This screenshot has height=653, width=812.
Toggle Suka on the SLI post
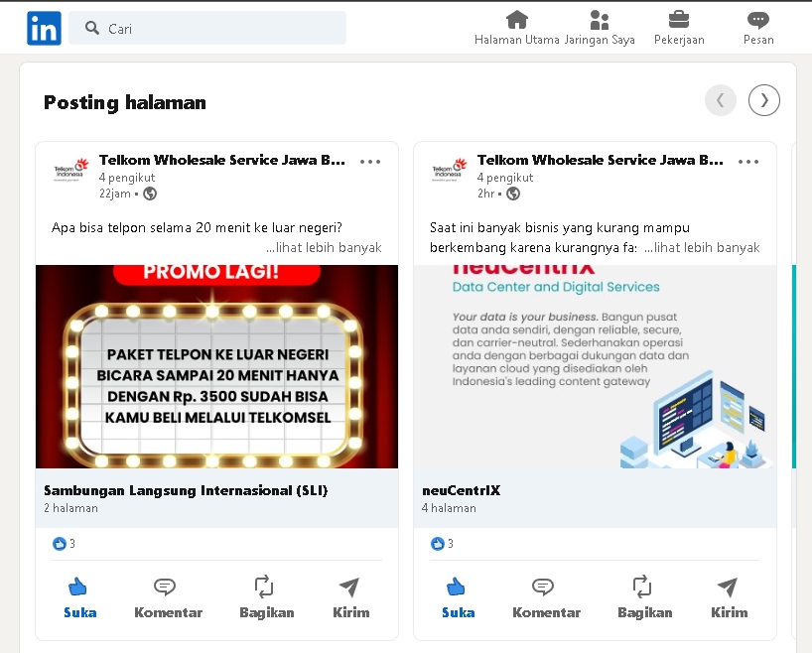pyautogui.click(x=79, y=598)
